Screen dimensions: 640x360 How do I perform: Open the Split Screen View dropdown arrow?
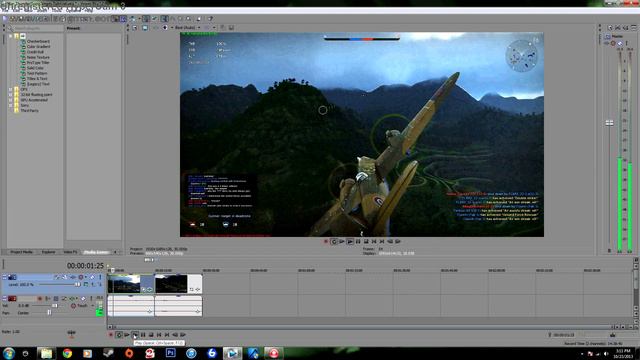(x=171, y=28)
